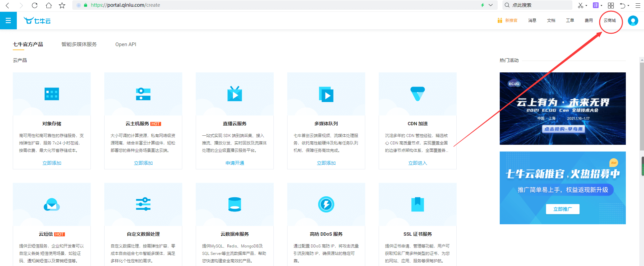
Task: Click the 云数据库服务 database icon
Action: pyautogui.click(x=235, y=204)
